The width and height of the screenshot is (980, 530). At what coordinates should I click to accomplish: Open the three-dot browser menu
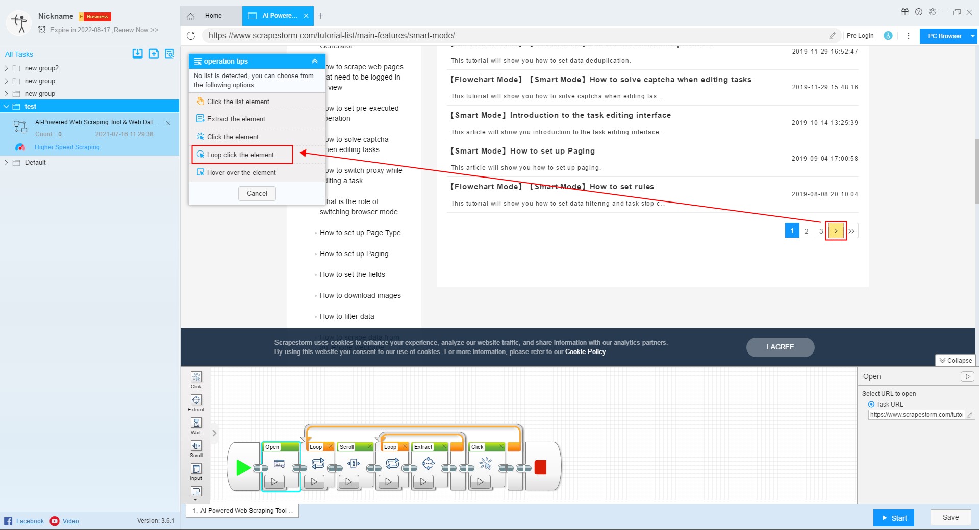click(909, 36)
